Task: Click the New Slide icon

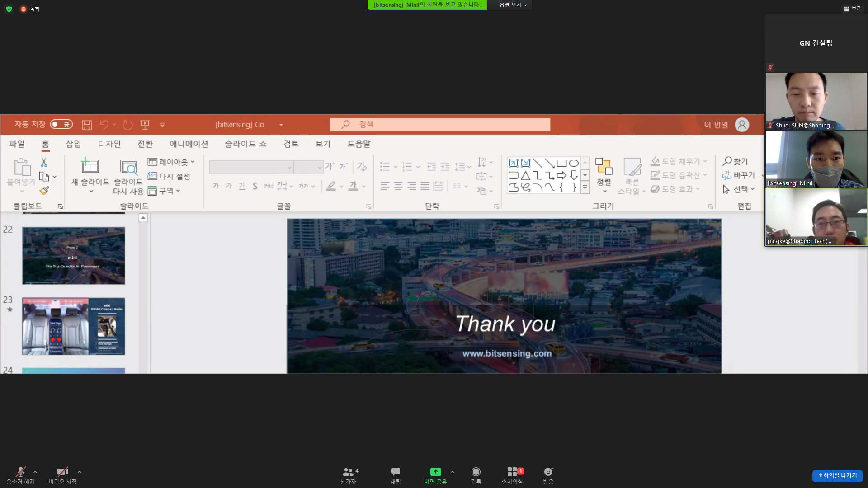Action: point(90,166)
